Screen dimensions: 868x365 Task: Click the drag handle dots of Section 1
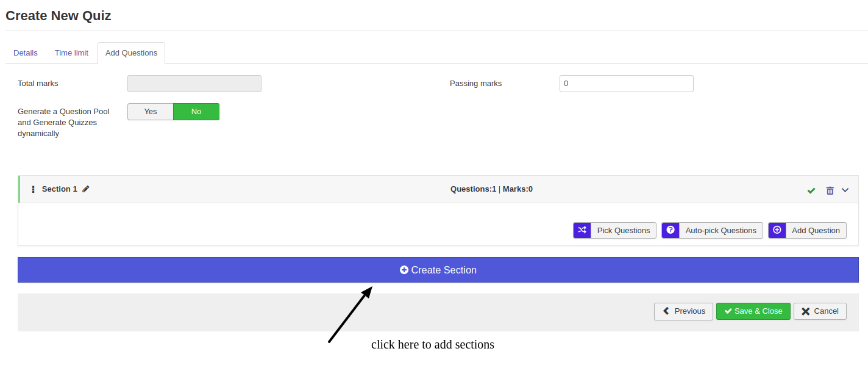pos(33,189)
